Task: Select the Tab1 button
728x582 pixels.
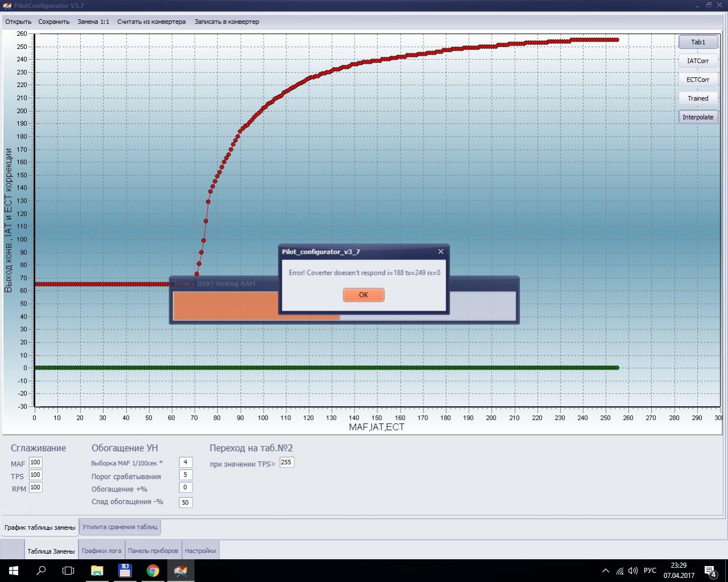Action: click(x=698, y=42)
